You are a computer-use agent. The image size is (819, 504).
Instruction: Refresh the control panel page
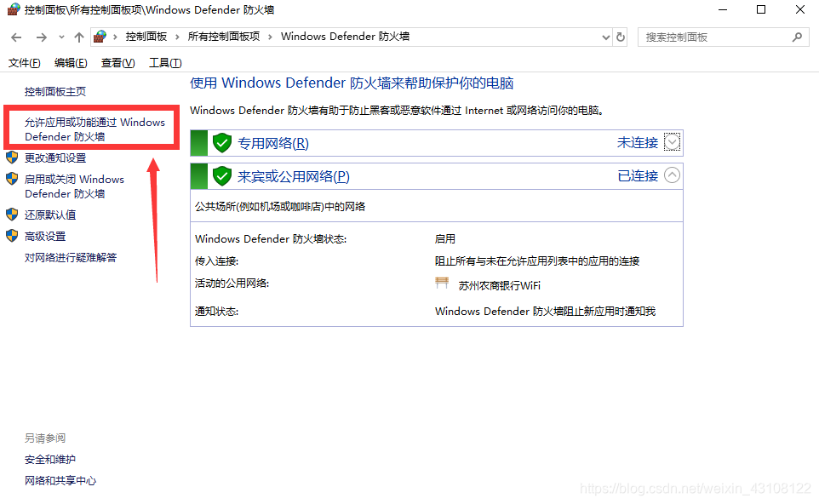click(621, 37)
